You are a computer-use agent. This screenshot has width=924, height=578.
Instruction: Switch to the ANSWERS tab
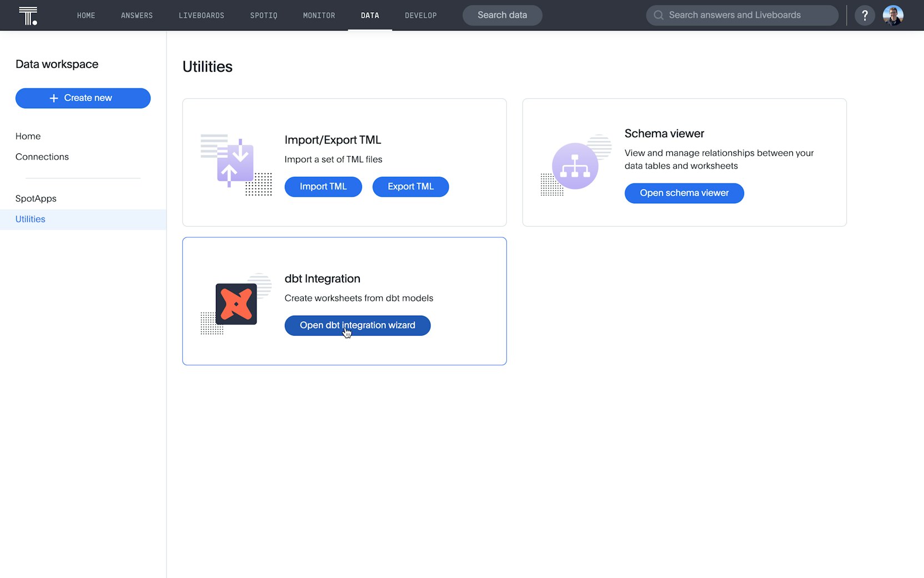pyautogui.click(x=137, y=15)
